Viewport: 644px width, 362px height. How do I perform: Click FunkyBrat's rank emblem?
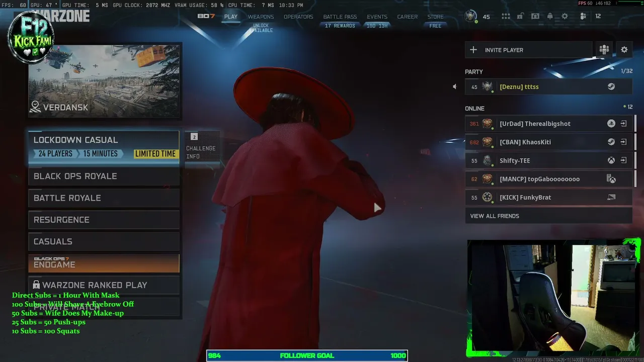point(487,197)
